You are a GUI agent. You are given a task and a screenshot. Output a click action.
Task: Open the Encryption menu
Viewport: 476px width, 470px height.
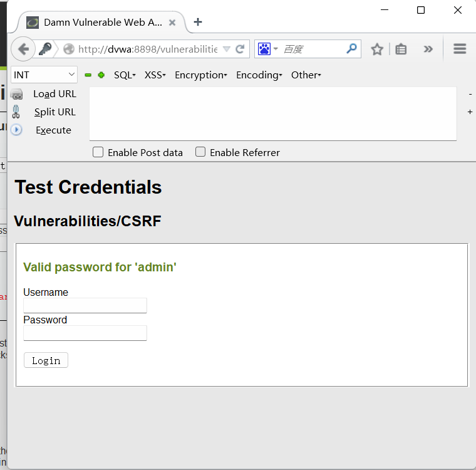pyautogui.click(x=201, y=75)
